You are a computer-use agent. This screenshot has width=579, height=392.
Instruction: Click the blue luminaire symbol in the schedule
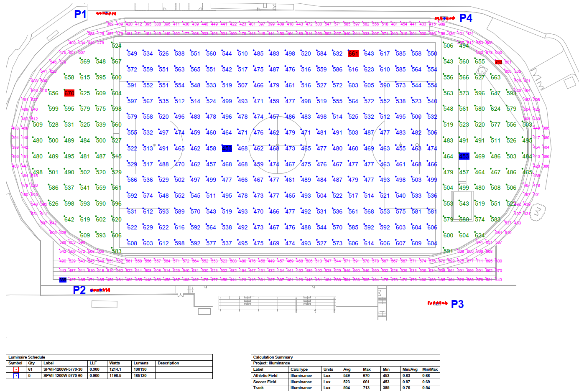click(x=16, y=376)
